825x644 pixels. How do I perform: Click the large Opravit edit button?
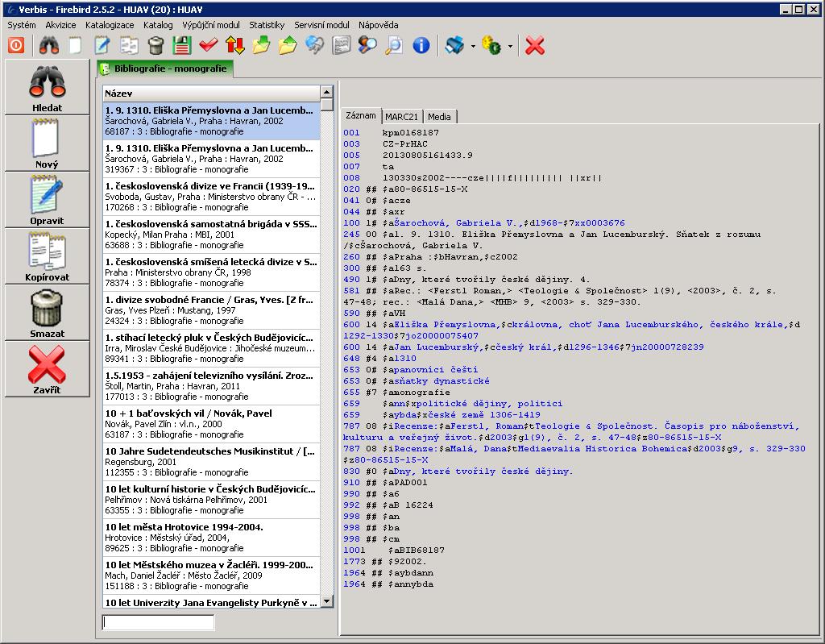(x=47, y=200)
